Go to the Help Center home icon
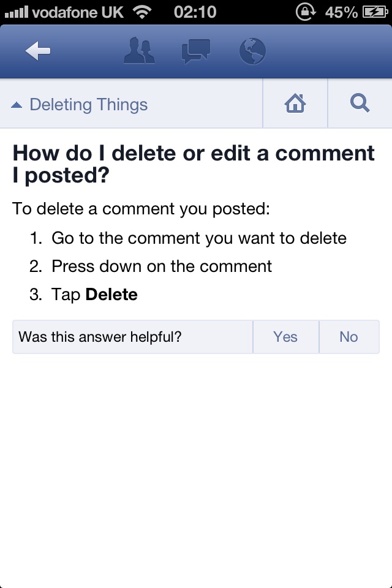This screenshot has width=392, height=588. click(295, 103)
